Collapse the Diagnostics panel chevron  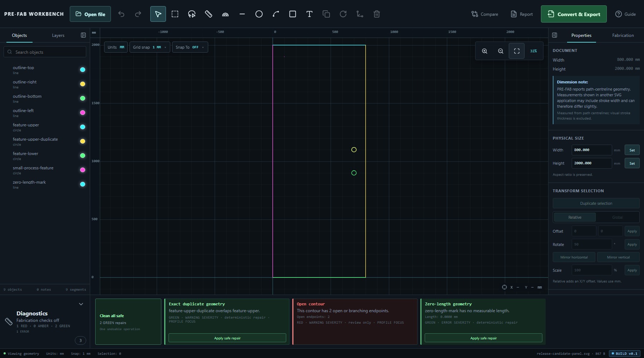[x=81, y=304]
